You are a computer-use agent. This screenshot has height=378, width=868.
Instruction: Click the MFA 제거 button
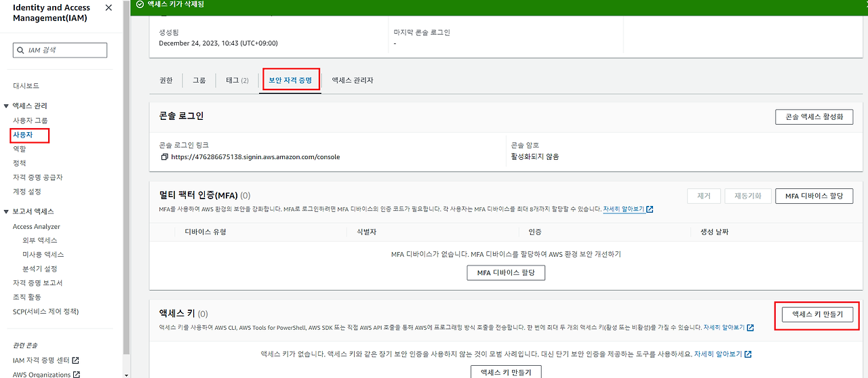click(703, 196)
